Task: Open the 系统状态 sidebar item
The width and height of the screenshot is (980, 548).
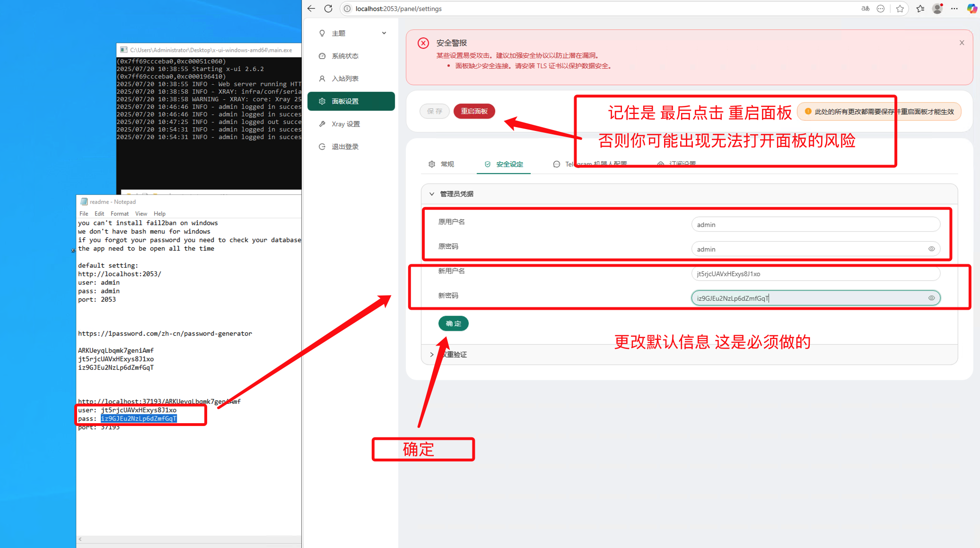Action: click(x=345, y=56)
